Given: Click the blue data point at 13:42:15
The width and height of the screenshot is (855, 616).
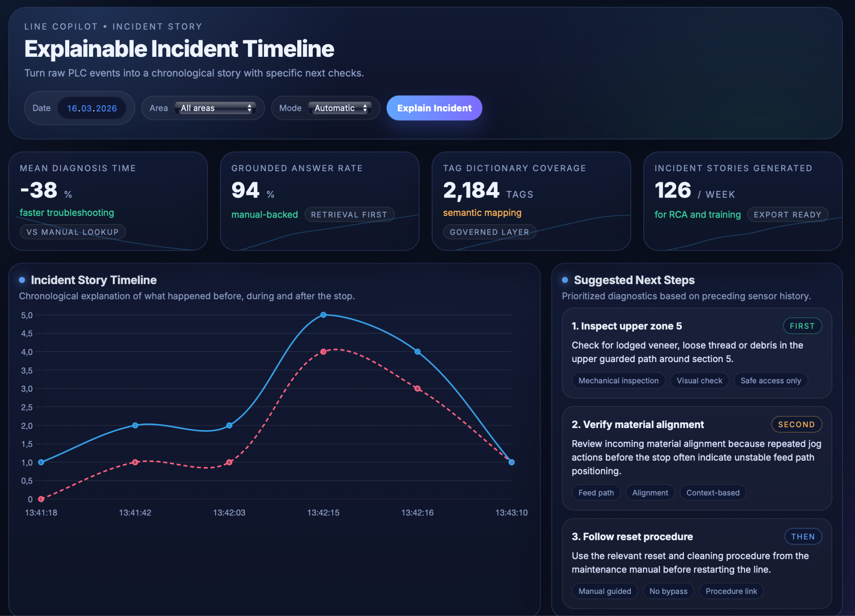Looking at the screenshot, I should (324, 315).
